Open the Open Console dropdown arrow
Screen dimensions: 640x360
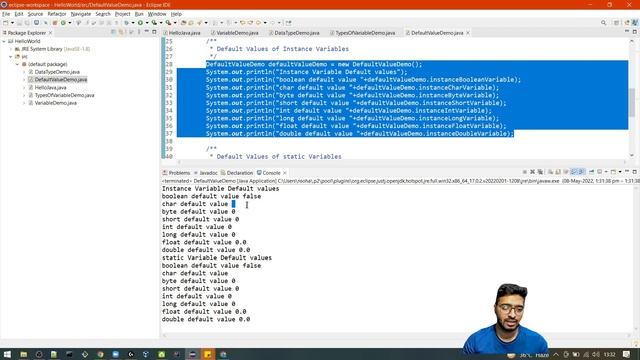[620, 172]
